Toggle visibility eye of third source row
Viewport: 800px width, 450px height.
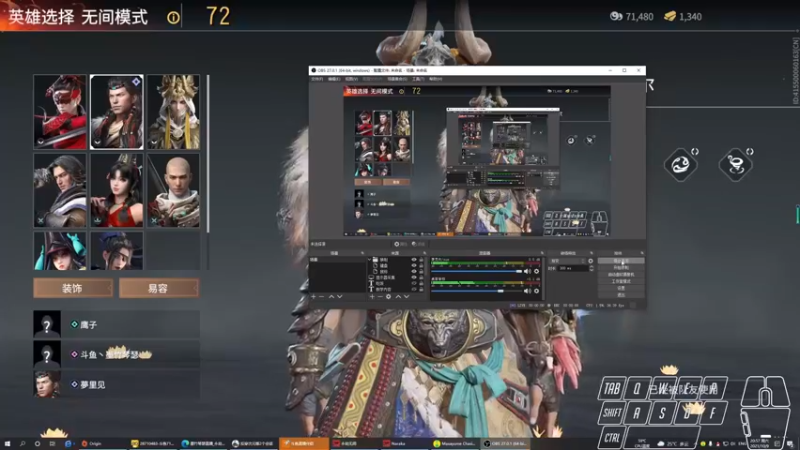(414, 271)
